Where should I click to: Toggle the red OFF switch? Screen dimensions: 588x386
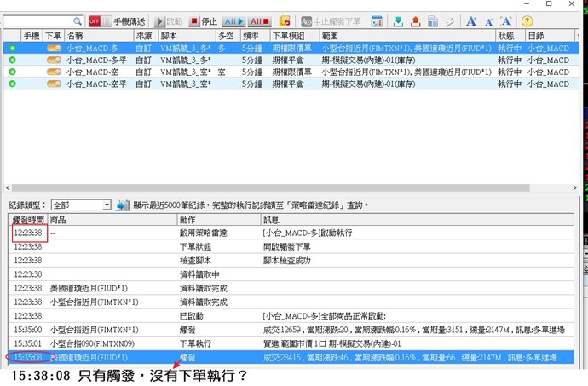tap(95, 20)
